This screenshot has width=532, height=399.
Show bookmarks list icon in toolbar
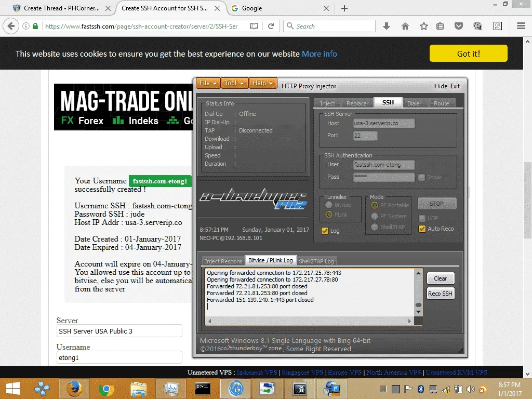(x=440, y=26)
